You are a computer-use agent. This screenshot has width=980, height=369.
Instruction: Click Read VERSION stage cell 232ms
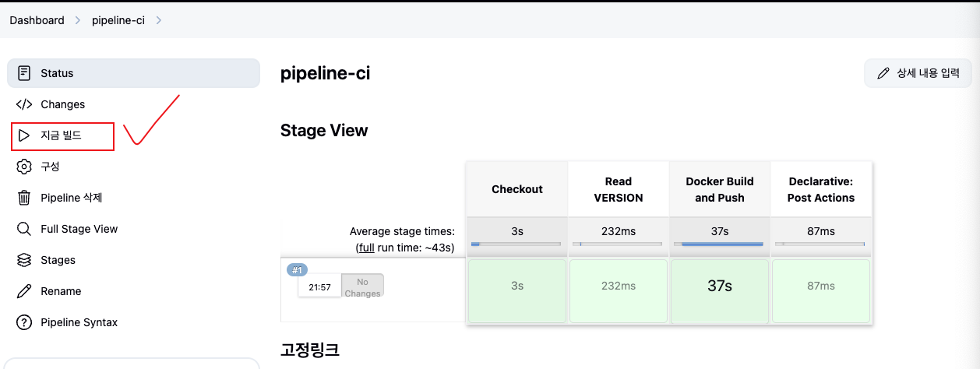(x=619, y=290)
